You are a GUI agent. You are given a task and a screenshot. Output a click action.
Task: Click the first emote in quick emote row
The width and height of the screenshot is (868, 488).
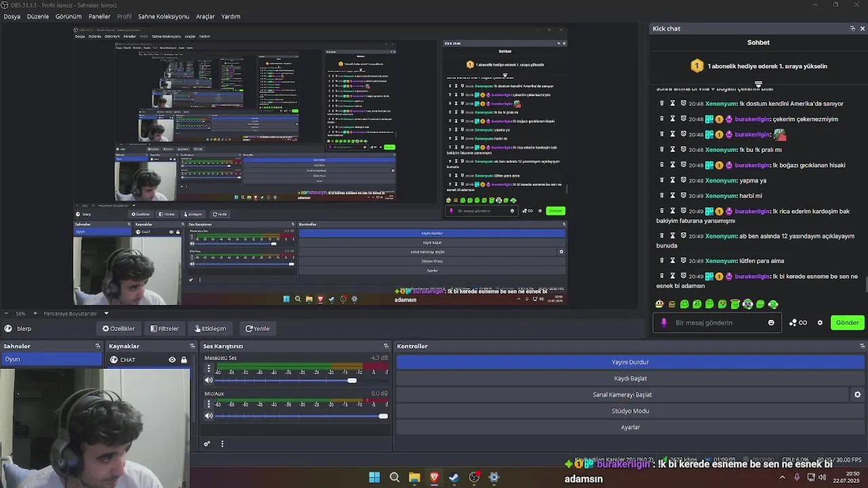659,304
